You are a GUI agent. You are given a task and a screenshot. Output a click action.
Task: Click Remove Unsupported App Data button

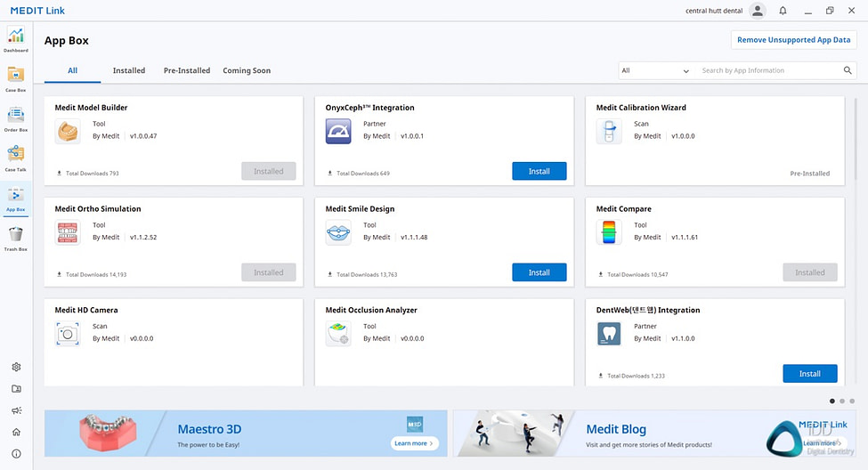tap(793, 40)
